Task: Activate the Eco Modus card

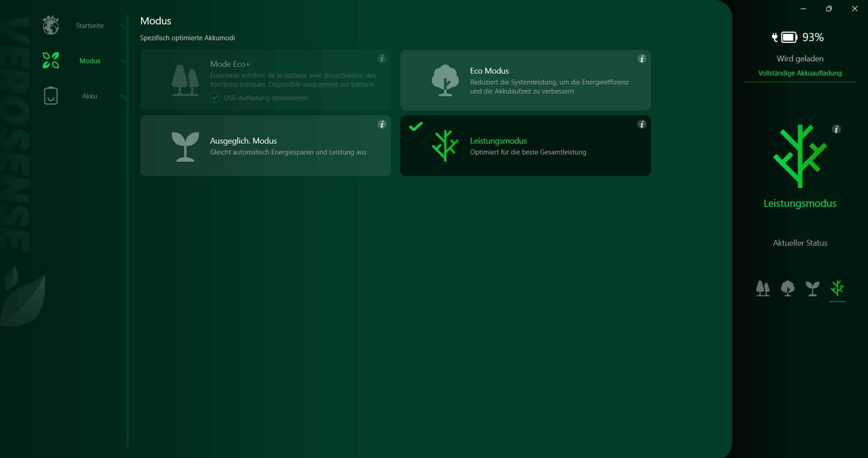Action: click(525, 80)
